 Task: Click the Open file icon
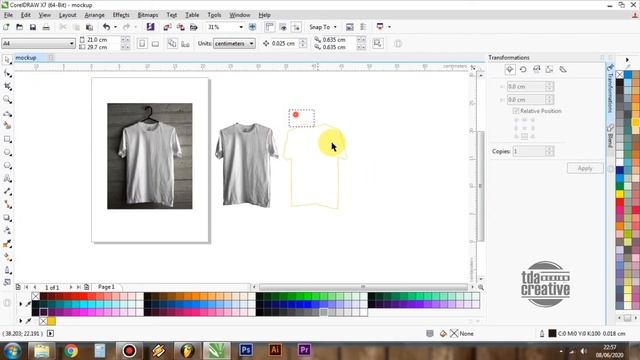19,27
